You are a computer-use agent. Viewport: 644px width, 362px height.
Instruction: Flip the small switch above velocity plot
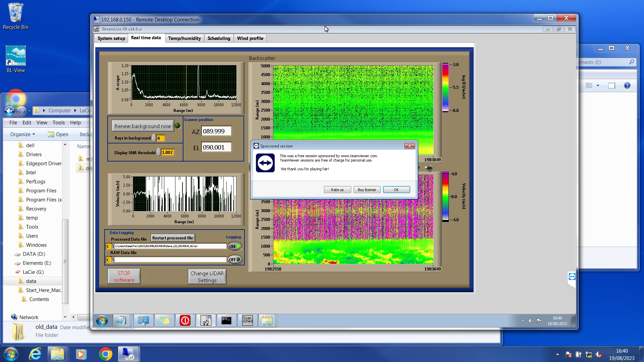point(428,168)
